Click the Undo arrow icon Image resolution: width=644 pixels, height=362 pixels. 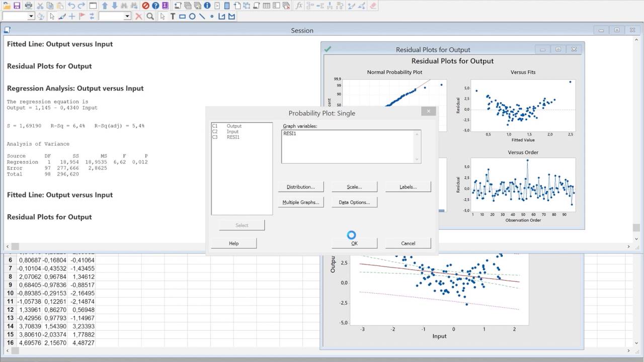click(x=71, y=6)
